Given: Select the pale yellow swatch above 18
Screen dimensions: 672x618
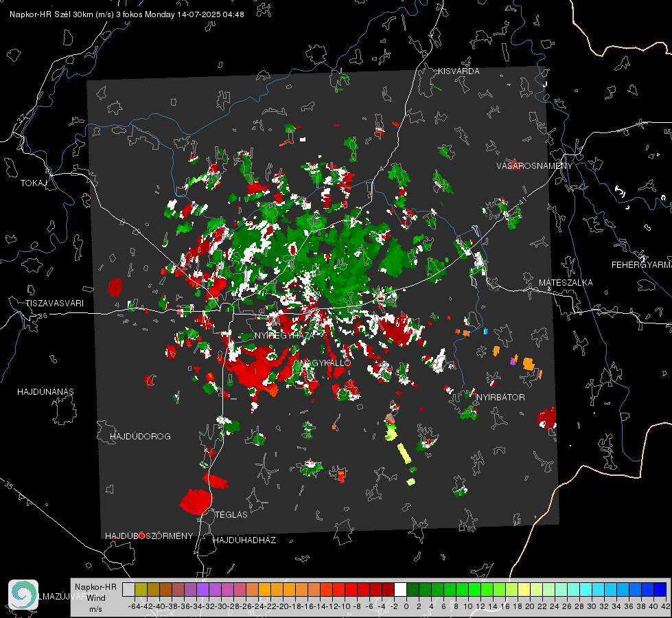Looking at the screenshot, I should click(x=524, y=590).
